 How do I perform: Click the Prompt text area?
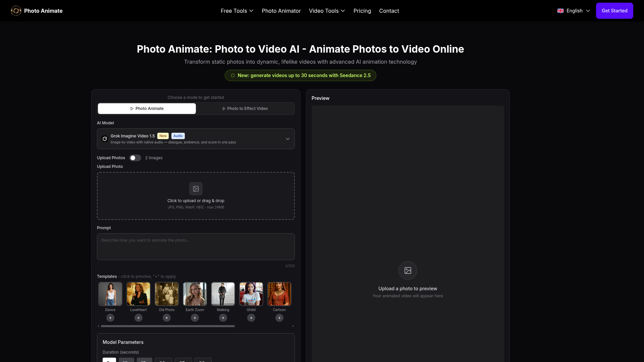tap(196, 247)
